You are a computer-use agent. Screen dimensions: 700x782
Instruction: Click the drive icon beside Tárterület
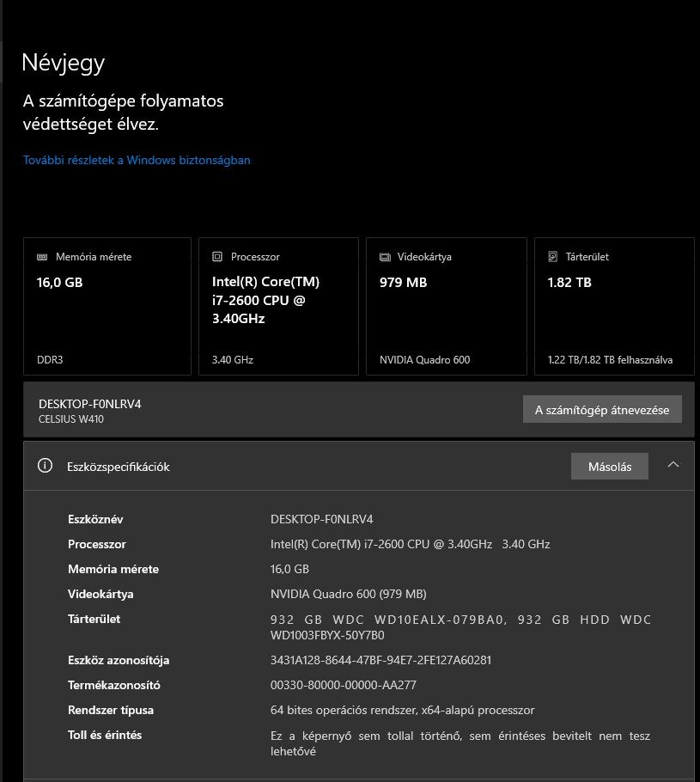(x=553, y=257)
